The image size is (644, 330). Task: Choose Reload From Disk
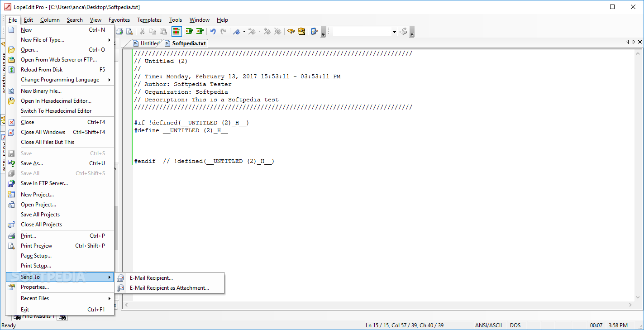pyautogui.click(x=60, y=70)
